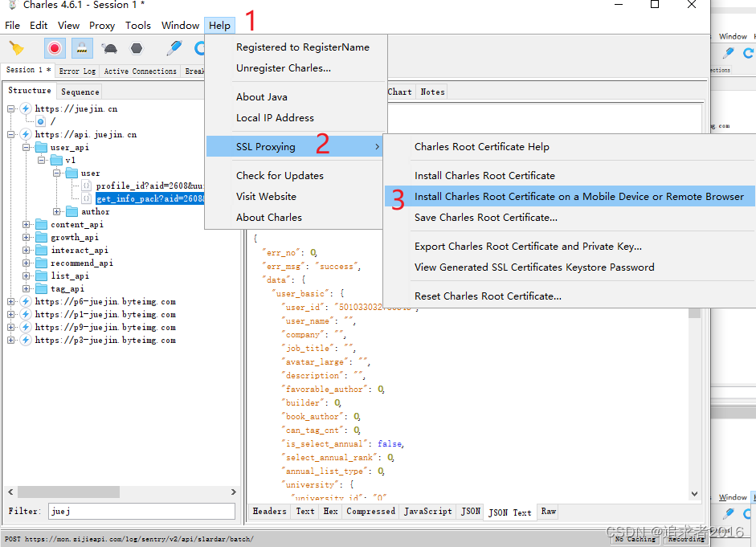
Task: Expand https://p1-juejin.byteimg.com host
Action: tap(11, 314)
